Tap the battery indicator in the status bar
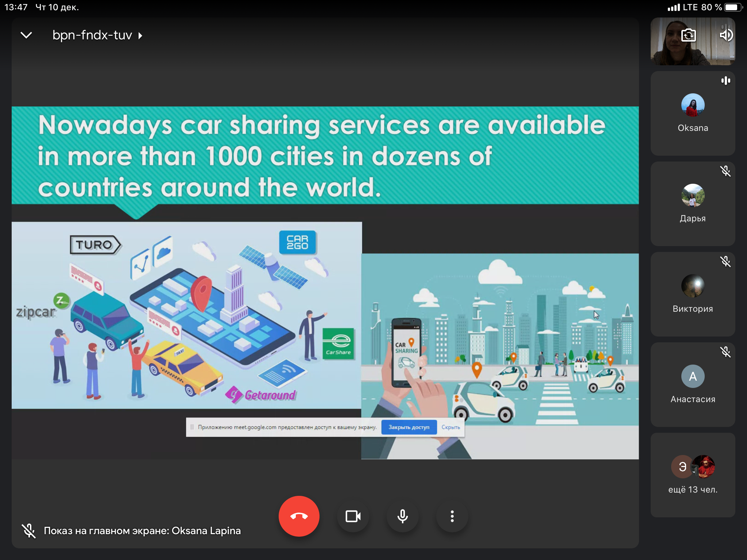Screen dimensions: 747x560 (x=733, y=7)
